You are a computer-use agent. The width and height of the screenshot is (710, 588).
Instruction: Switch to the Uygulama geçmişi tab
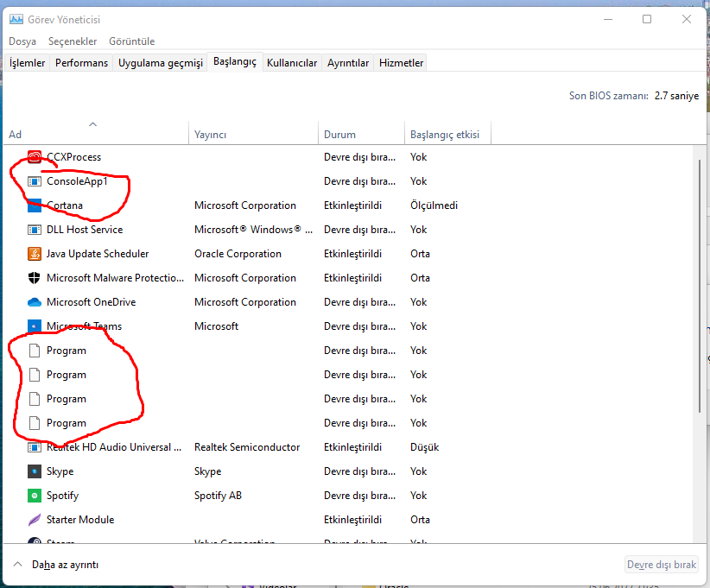pos(161,63)
